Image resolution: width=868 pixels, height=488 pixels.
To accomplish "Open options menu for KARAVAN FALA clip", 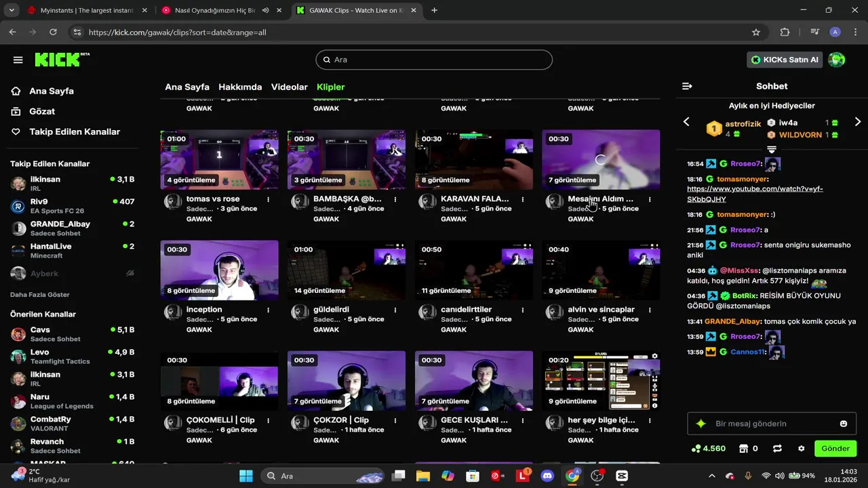I will 523,199.
